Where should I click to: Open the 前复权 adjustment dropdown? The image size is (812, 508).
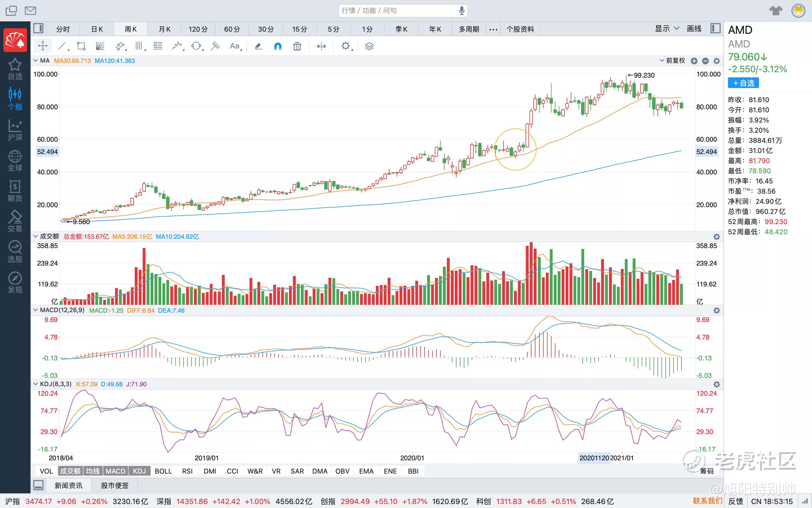click(x=672, y=61)
